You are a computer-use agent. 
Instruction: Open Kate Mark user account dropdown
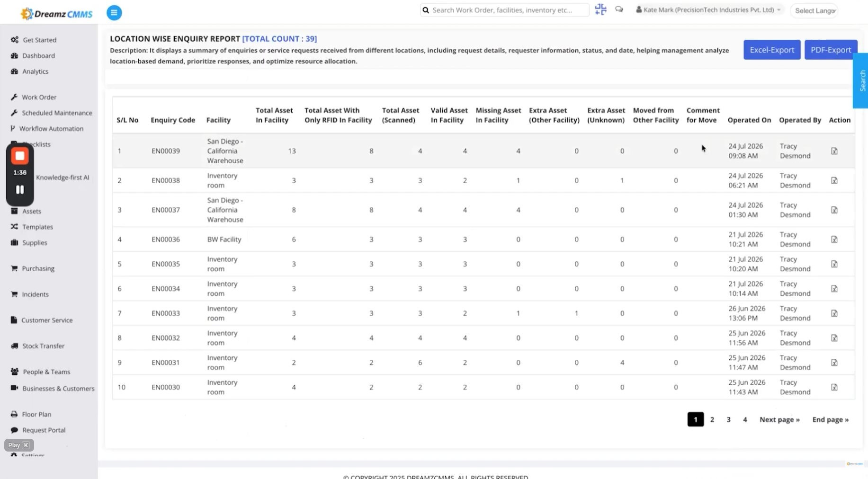(x=708, y=10)
